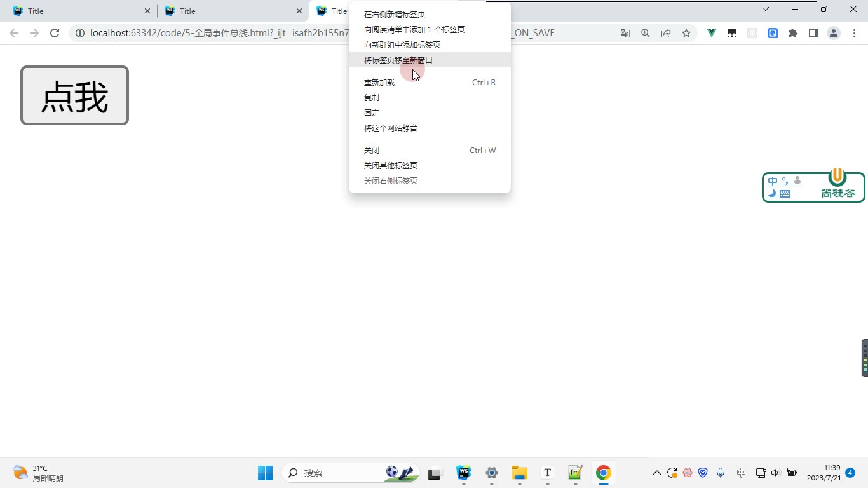Open Task View on the taskbar
The width and height of the screenshot is (868, 488).
pyautogui.click(x=435, y=473)
